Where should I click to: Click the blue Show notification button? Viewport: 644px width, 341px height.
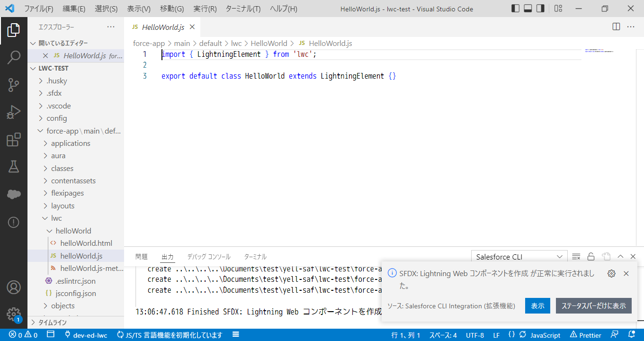(537, 305)
